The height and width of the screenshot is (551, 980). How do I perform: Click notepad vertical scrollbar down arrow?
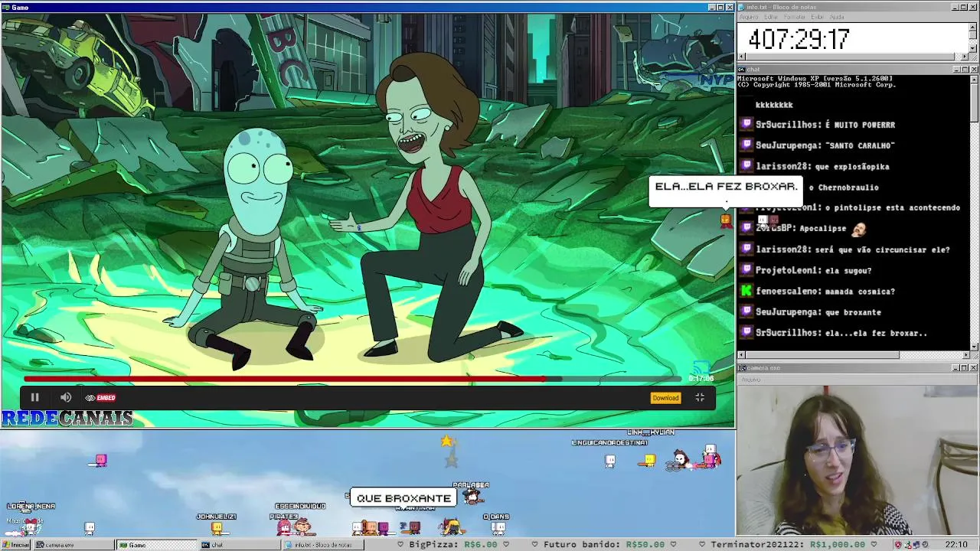973,49
